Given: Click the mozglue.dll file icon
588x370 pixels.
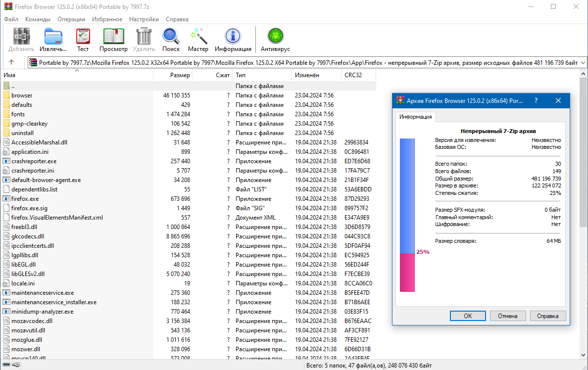Looking at the screenshot, I should (6, 340).
